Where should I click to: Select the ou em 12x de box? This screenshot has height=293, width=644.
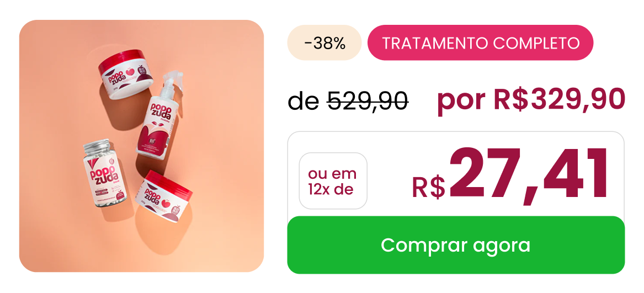point(333,181)
